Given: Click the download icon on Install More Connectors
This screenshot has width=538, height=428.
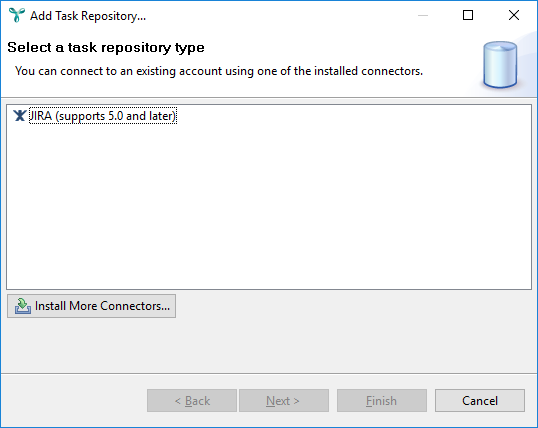Looking at the screenshot, I should [23, 306].
